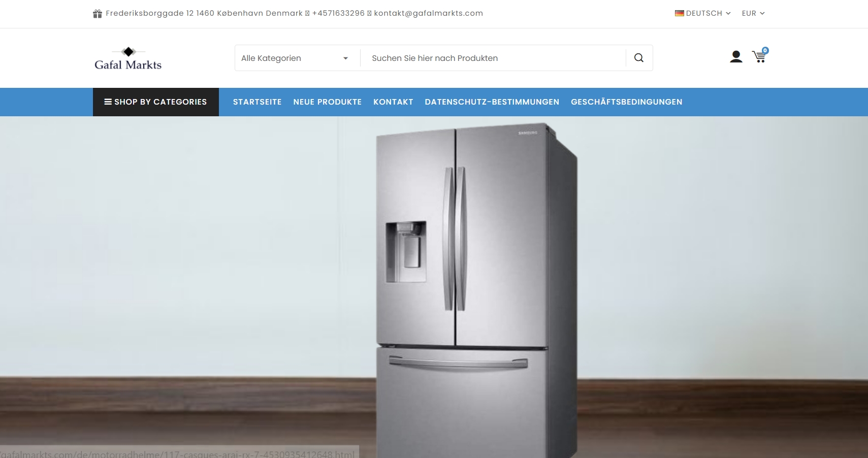Open the DEUTSCH language selector
Viewport: 868px width, 458px height.
click(x=702, y=13)
